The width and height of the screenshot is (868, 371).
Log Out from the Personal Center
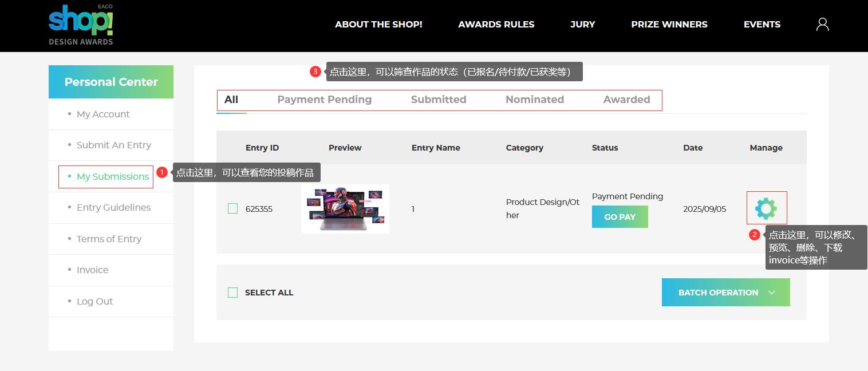click(94, 302)
